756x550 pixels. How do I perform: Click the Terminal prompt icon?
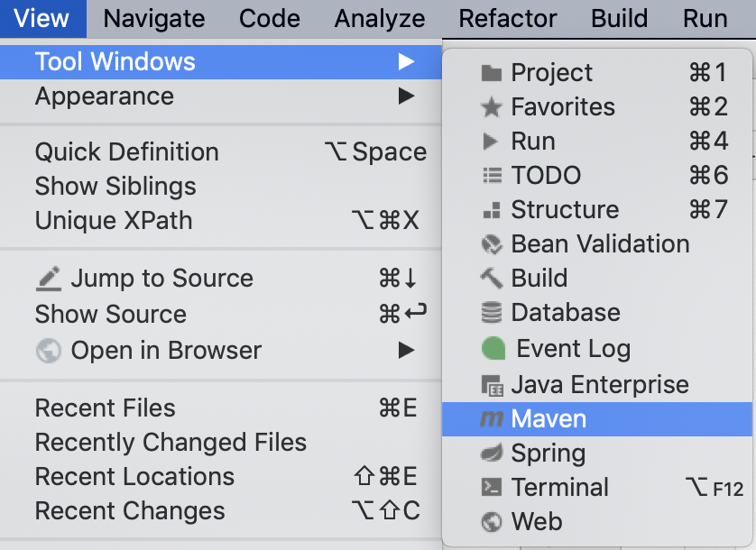(492, 488)
